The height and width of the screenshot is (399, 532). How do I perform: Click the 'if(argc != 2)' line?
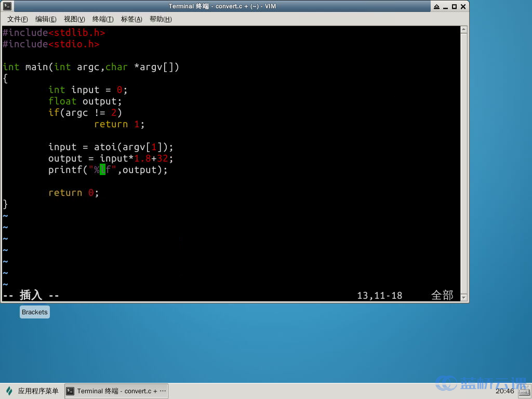pyautogui.click(x=85, y=113)
